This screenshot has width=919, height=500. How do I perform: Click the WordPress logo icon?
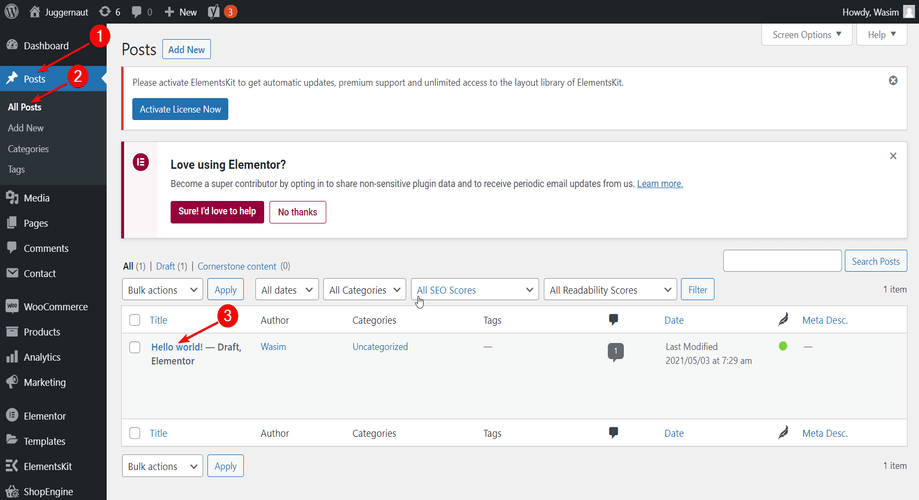point(12,12)
